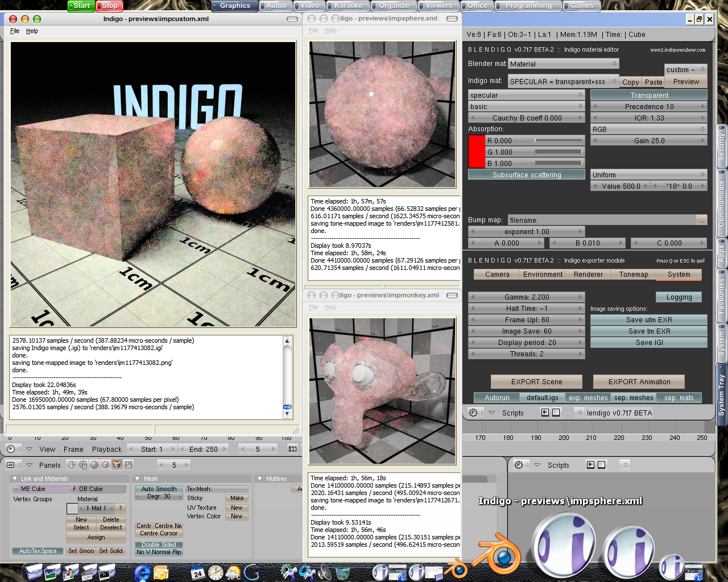The width and height of the screenshot is (728, 582).
Task: Open Internet Explorer from the dock
Action: [142, 572]
